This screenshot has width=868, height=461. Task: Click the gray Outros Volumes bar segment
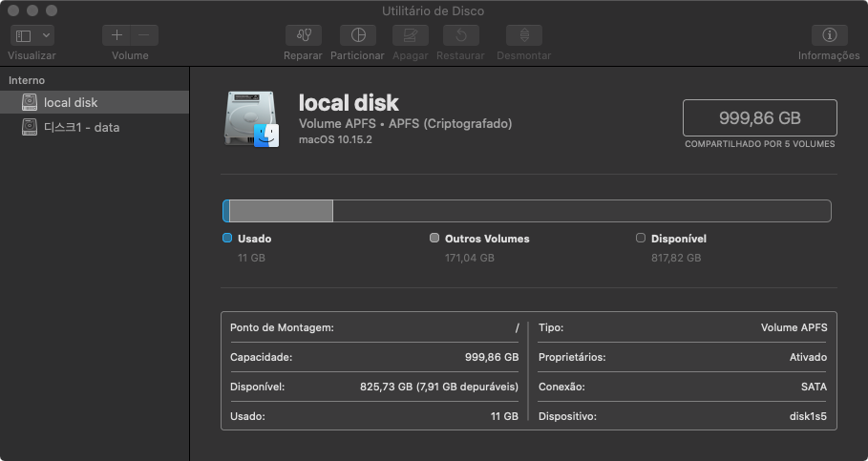click(281, 211)
